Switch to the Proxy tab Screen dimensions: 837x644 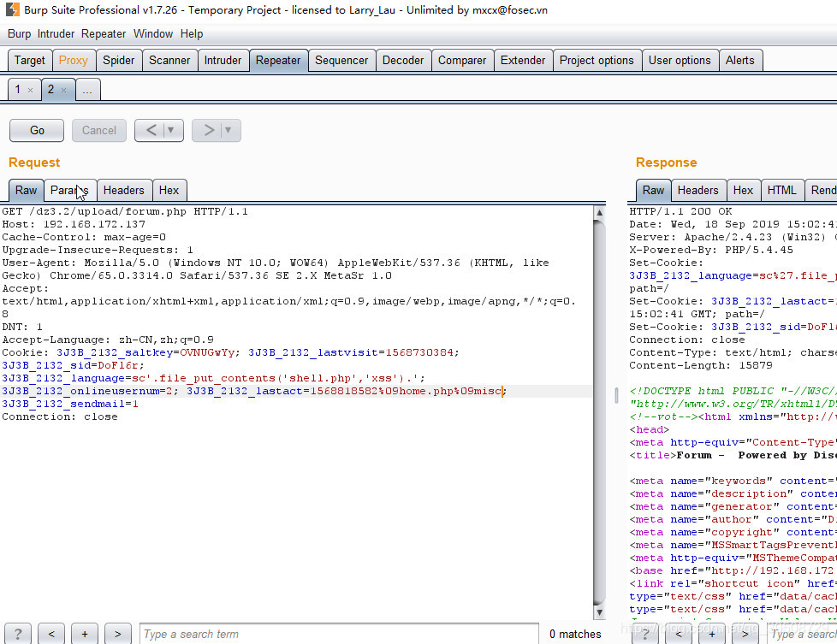pos(73,60)
